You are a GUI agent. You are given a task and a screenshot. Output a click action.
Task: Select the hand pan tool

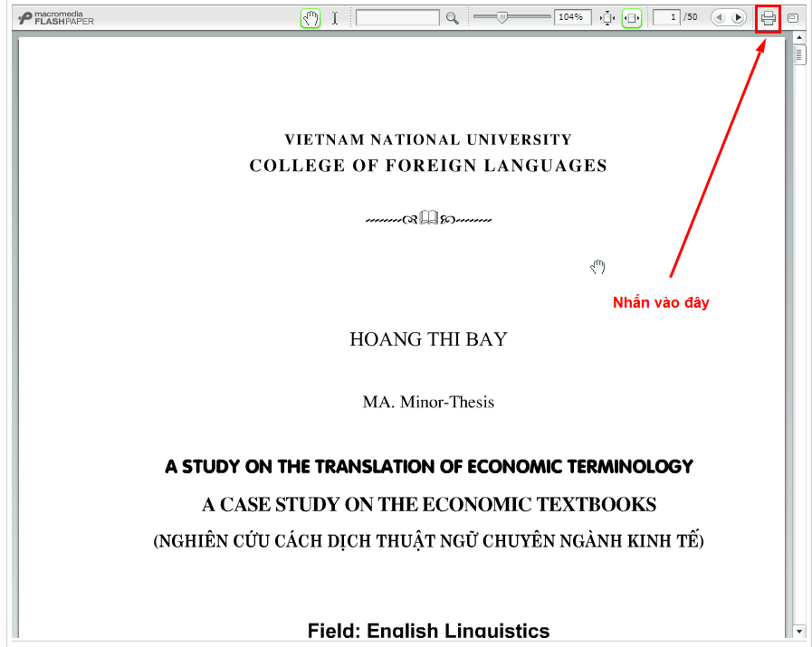[x=310, y=16]
